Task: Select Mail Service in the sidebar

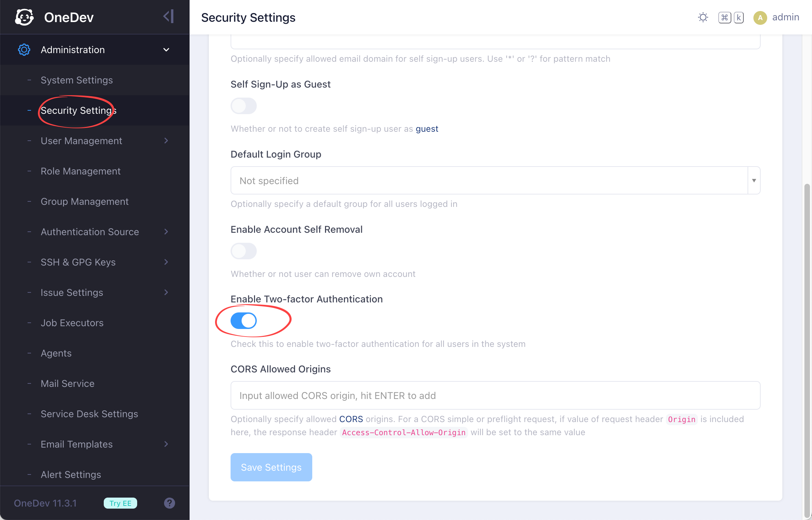Action: click(x=67, y=383)
